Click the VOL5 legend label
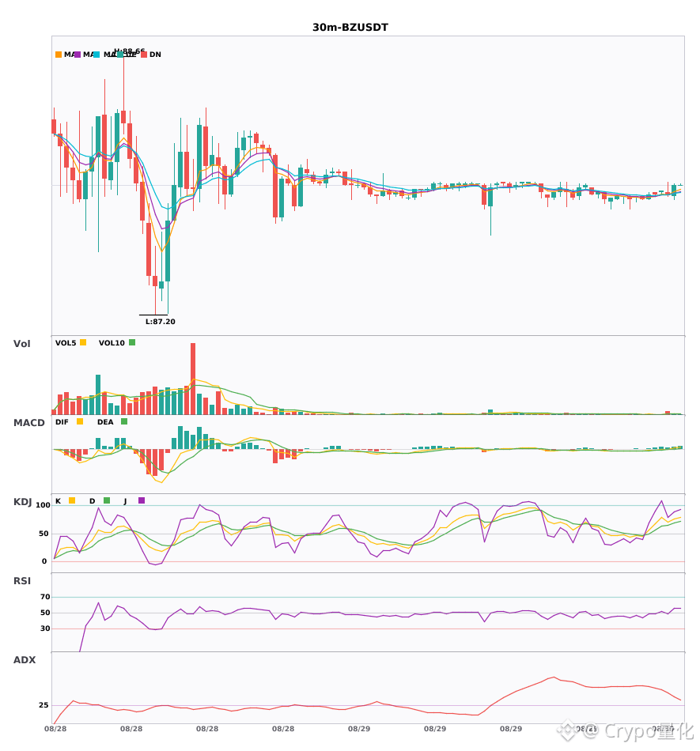Image resolution: width=700 pixels, height=751 pixels. coord(66,343)
